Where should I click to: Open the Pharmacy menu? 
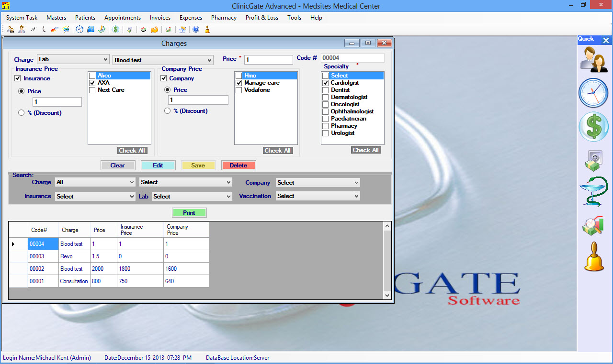[x=224, y=18]
